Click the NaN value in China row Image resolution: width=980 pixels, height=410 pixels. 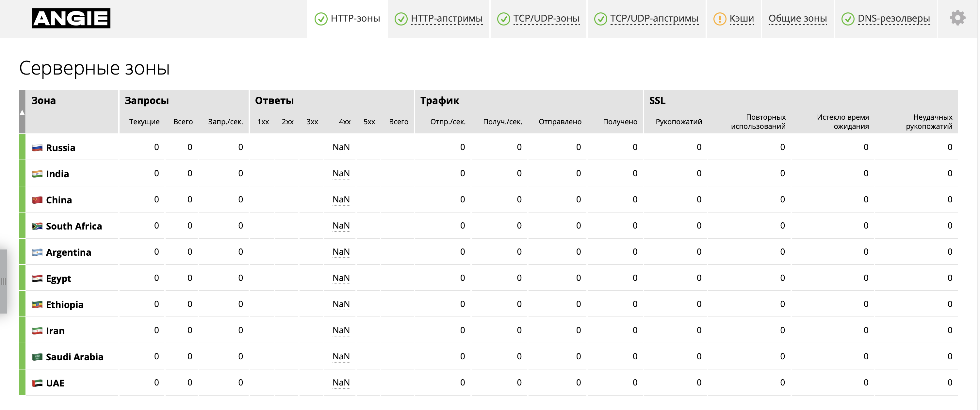341,199
